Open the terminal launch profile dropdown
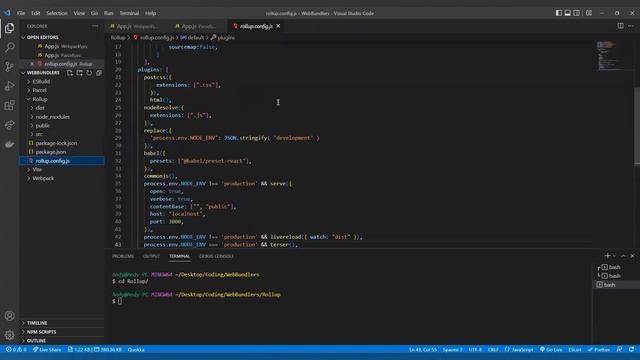This screenshot has width=640, height=360. point(614,256)
